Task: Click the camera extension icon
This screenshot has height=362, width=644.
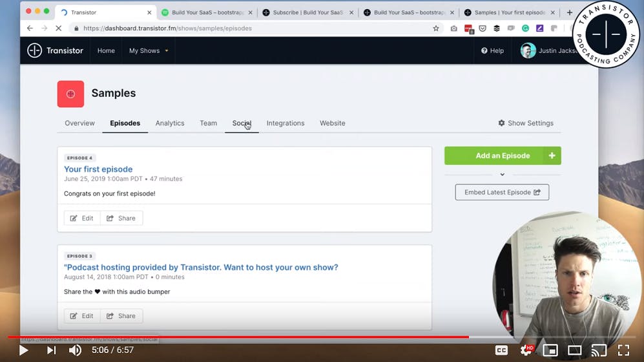Action: [453, 28]
